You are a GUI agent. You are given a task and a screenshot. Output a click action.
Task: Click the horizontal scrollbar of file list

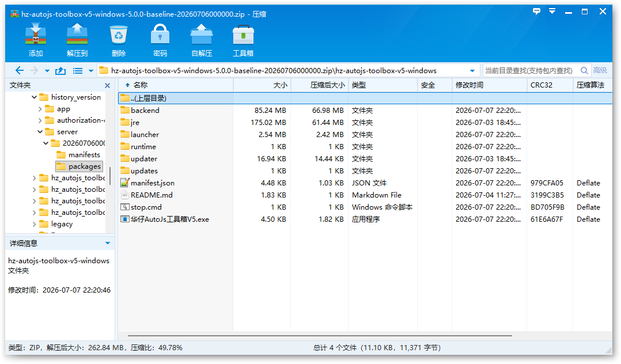click(320, 336)
